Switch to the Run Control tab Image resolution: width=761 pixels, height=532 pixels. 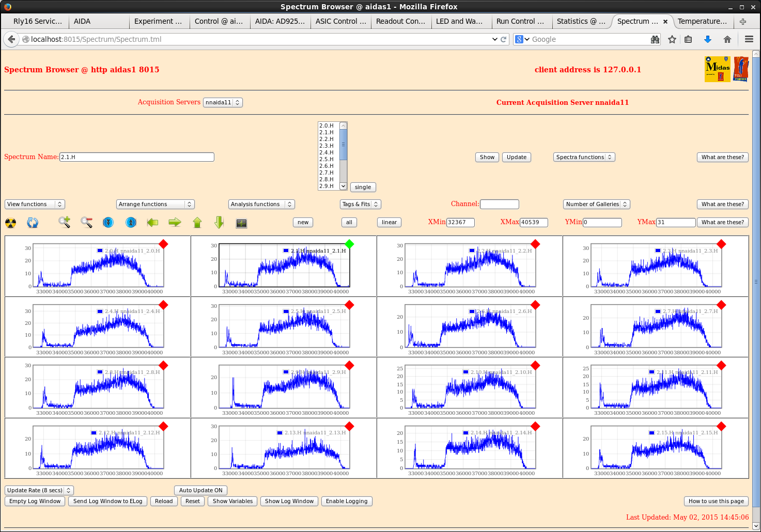coord(520,21)
